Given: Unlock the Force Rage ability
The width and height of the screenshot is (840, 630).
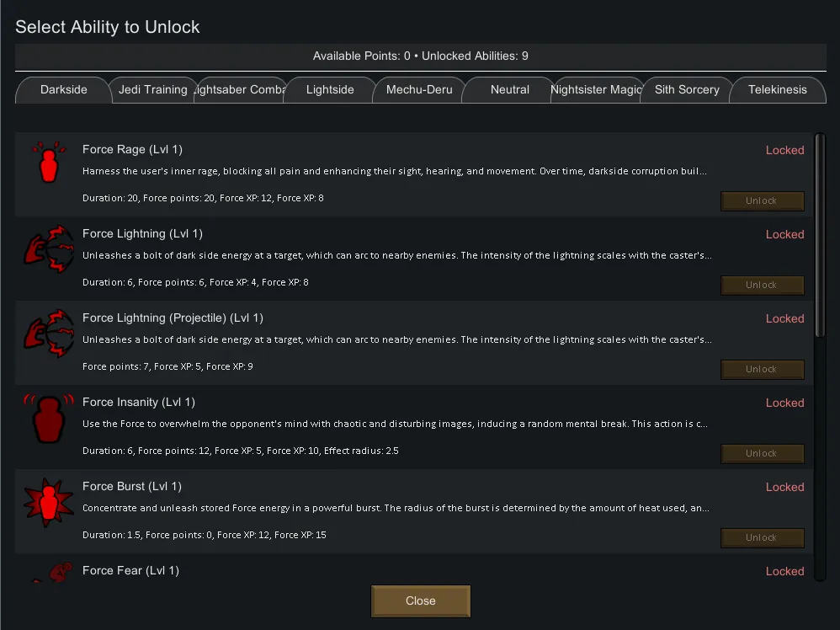Looking at the screenshot, I should coord(762,201).
